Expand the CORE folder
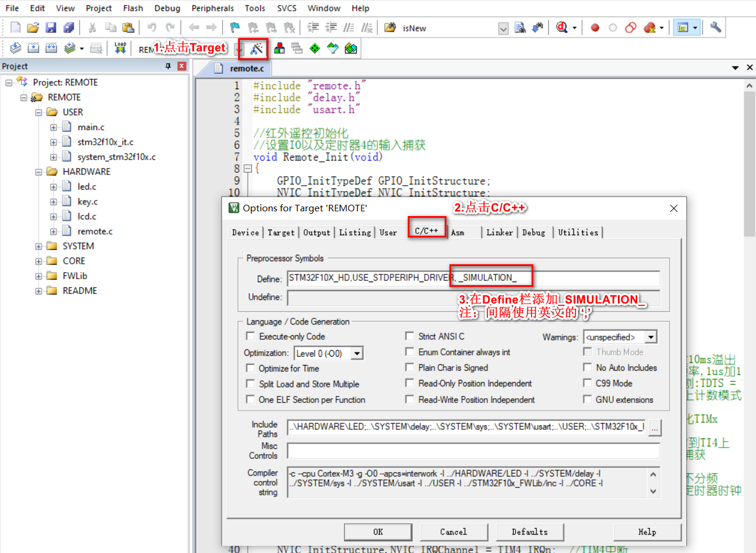 point(38,261)
